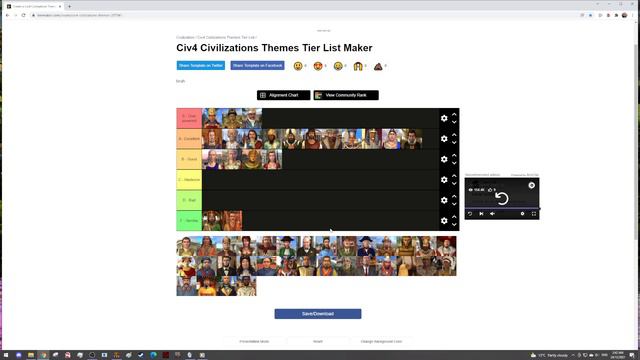Move the B tier row up

tap(454, 155)
